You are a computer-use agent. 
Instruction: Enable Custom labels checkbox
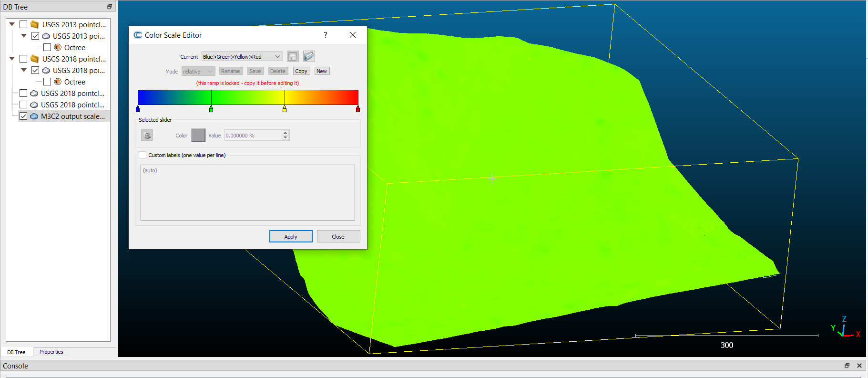(x=143, y=155)
